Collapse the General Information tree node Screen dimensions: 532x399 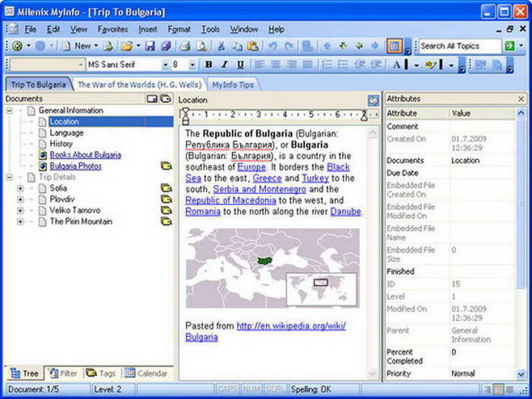[9, 111]
